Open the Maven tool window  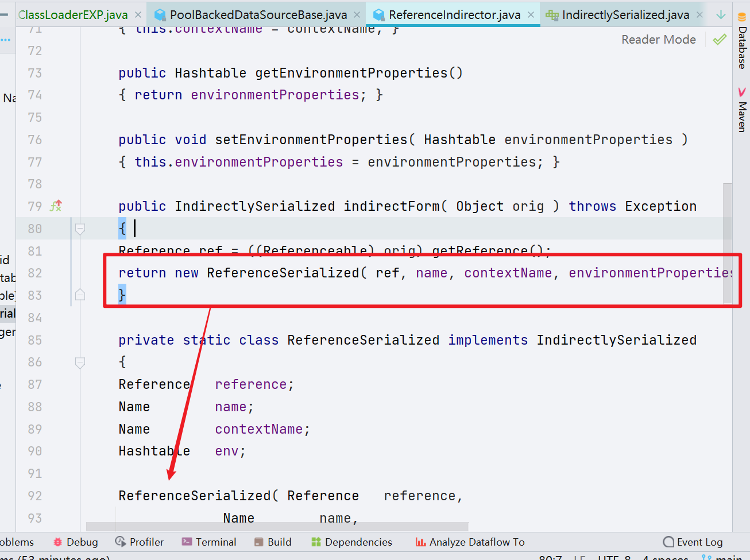point(742,110)
